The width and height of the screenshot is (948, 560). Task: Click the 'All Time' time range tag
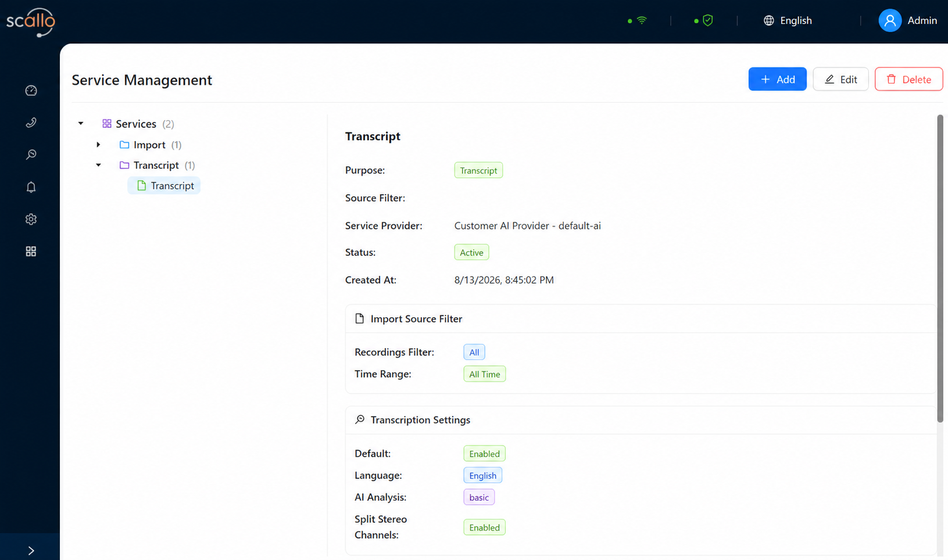(x=484, y=374)
